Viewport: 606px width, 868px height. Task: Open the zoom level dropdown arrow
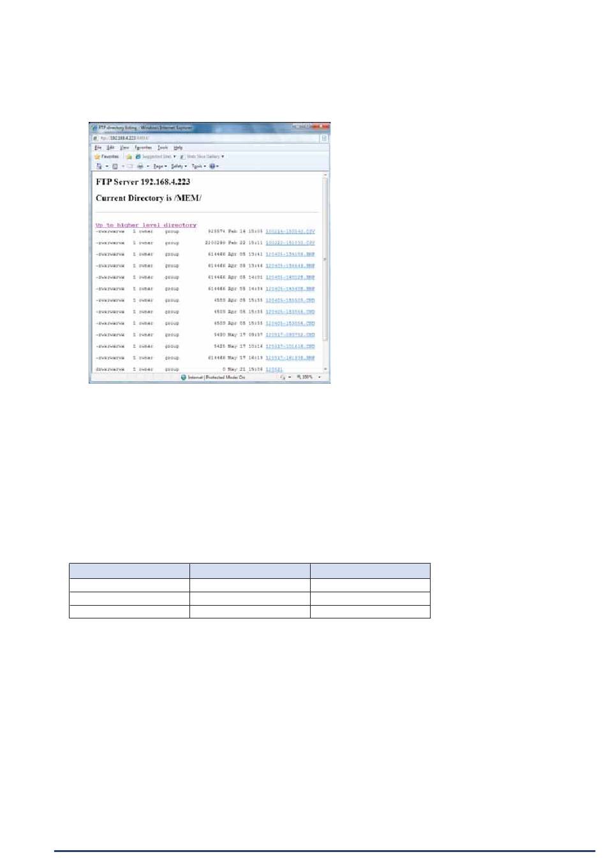pyautogui.click(x=320, y=377)
